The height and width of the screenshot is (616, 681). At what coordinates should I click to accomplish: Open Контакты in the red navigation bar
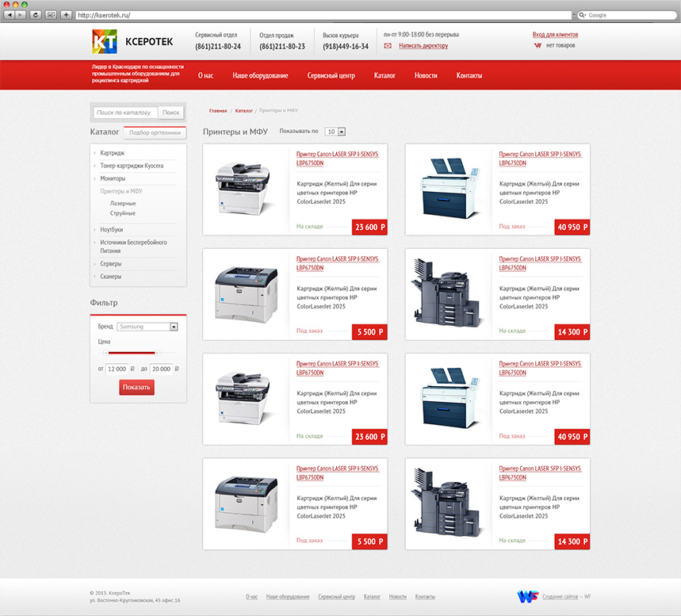[469, 75]
